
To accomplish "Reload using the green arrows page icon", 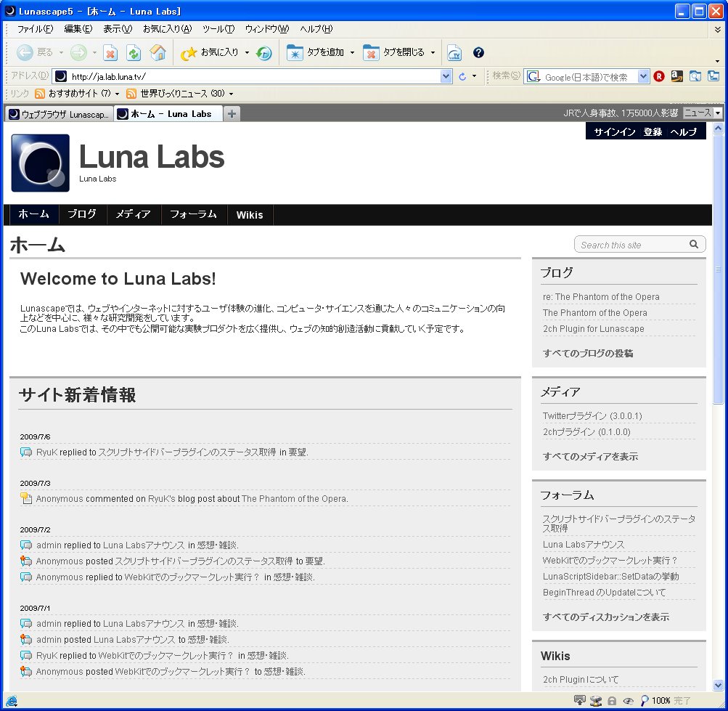I will point(134,53).
